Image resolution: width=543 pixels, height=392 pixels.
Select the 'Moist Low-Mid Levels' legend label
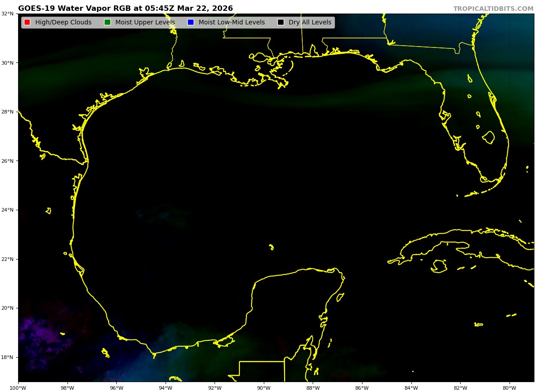(231, 23)
